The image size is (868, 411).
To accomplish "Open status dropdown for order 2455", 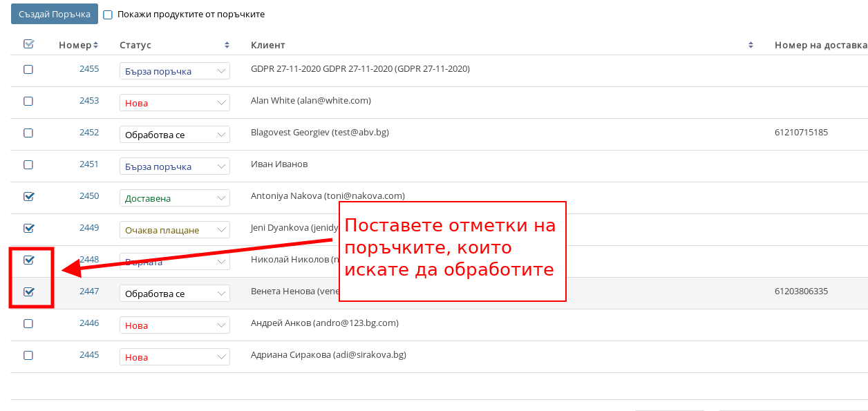I will click(x=174, y=71).
